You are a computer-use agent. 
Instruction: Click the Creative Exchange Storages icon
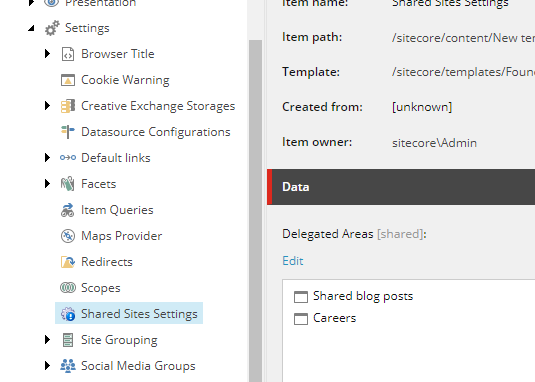[x=68, y=106]
